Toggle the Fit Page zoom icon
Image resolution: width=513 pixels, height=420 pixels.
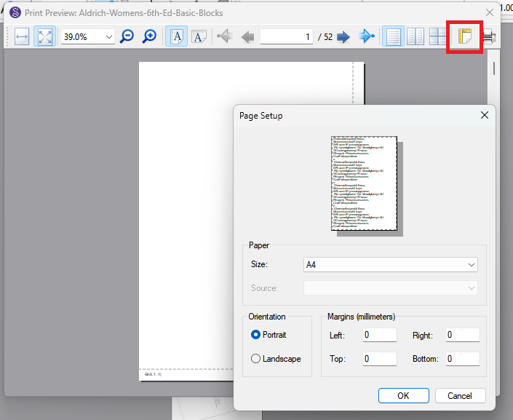click(x=44, y=36)
